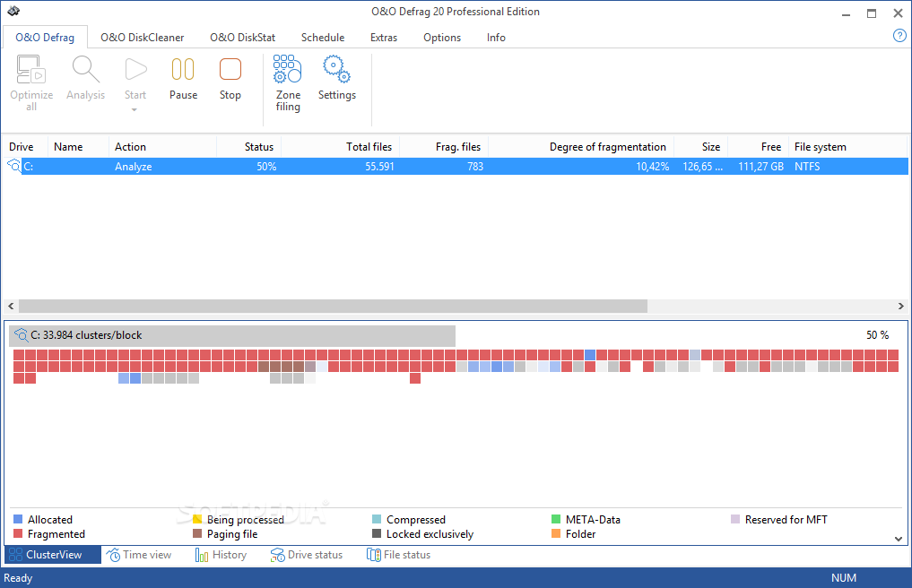Click the Allocated blue legend swatch
Image resolution: width=912 pixels, height=588 pixels.
18,519
